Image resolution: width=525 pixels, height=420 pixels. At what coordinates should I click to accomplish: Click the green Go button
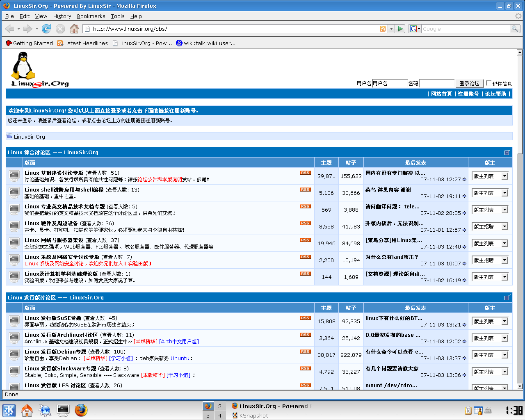(x=401, y=29)
